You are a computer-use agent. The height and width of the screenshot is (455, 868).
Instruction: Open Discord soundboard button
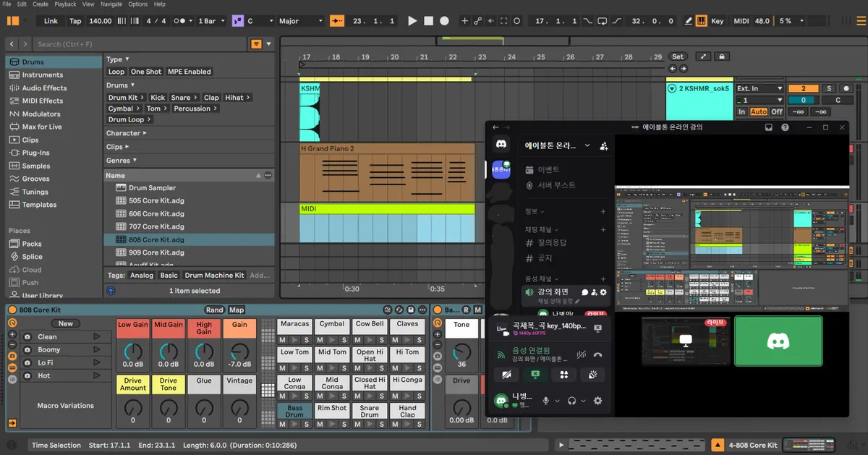593,375
